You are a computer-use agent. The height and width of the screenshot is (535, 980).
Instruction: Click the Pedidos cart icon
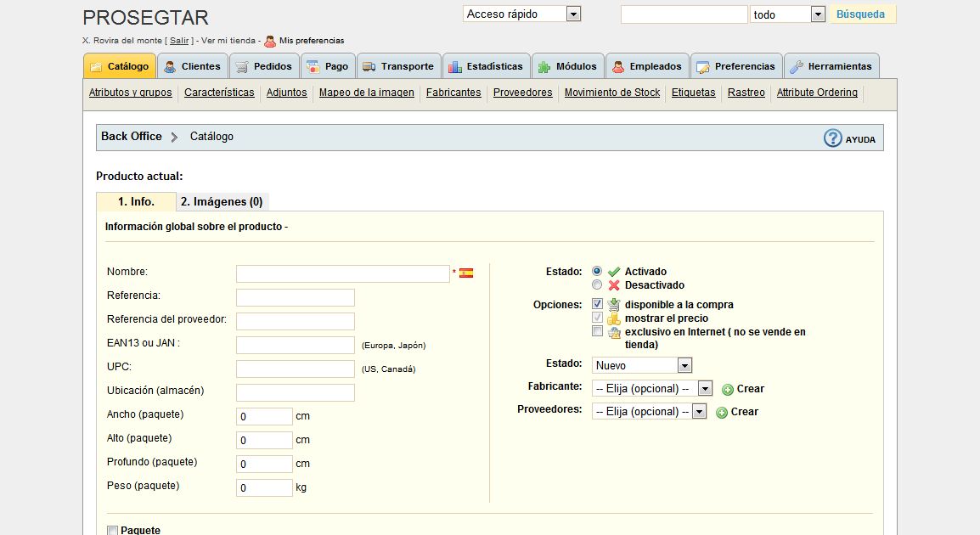[242, 67]
